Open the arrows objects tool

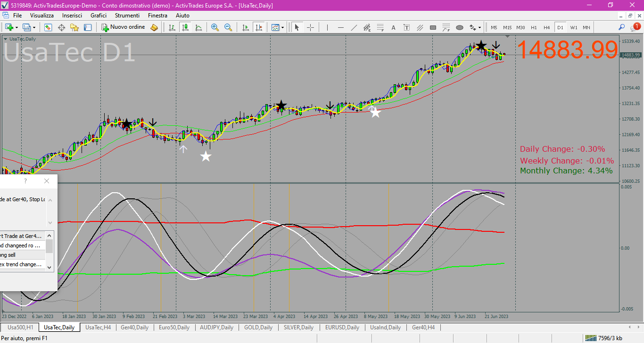pos(473,27)
